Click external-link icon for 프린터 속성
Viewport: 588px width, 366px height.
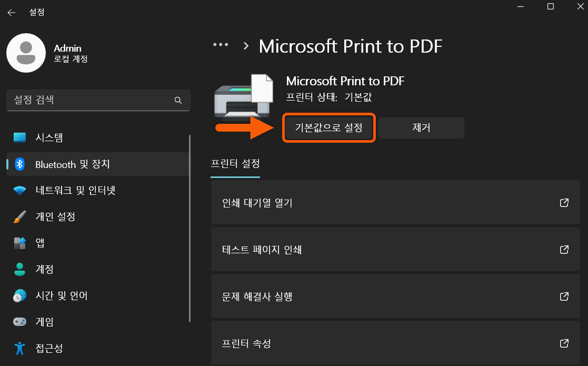coord(564,343)
